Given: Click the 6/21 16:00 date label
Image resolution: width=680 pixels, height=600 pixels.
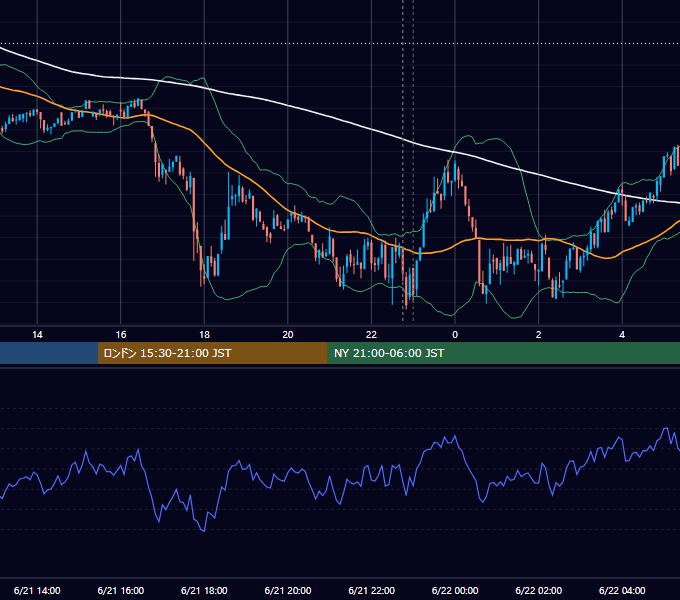Looking at the screenshot, I should (x=121, y=590).
